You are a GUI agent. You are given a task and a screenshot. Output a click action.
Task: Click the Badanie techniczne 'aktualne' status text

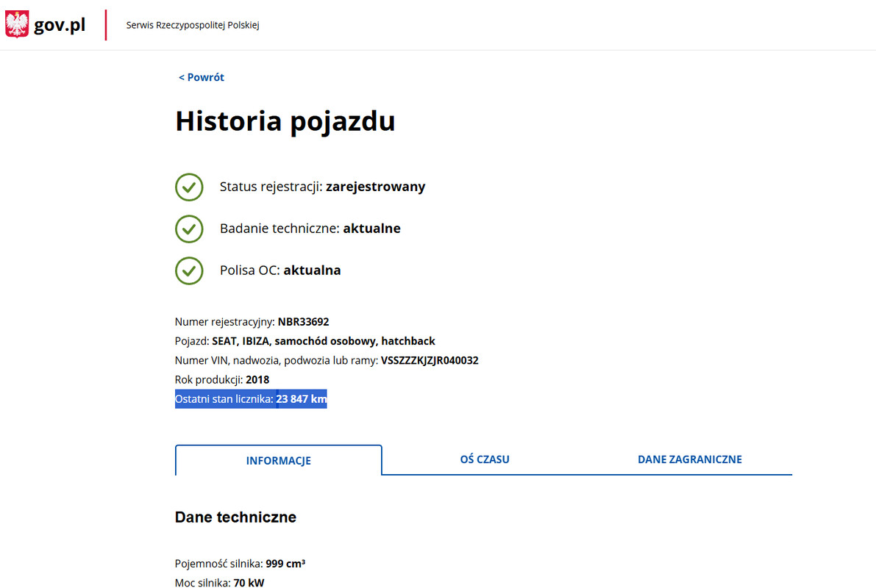point(371,229)
